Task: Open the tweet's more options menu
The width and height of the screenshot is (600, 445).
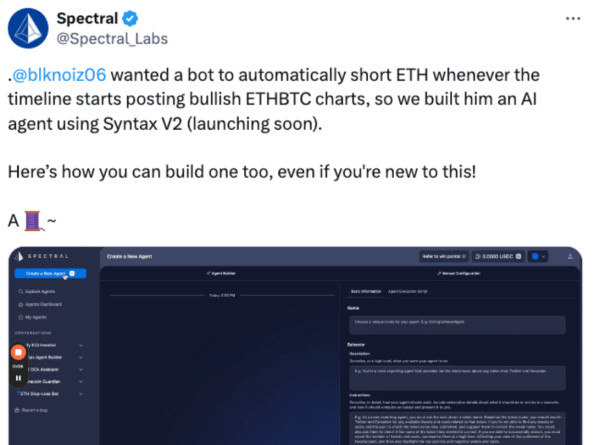Action: point(571,19)
